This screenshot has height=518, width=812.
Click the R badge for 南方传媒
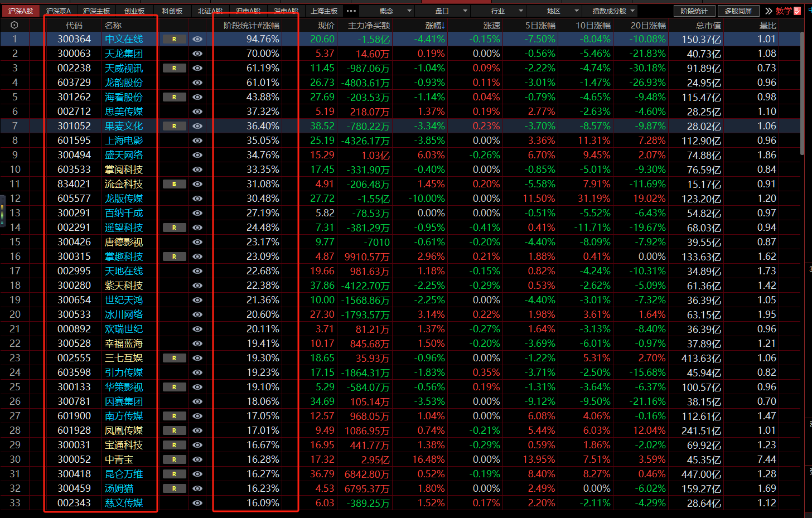coord(175,416)
